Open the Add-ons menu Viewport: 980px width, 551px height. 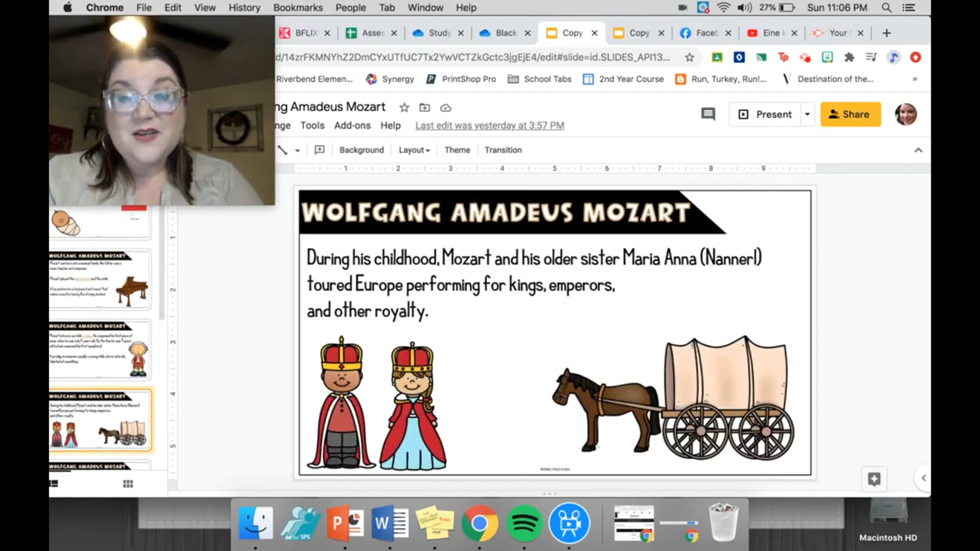pyautogui.click(x=352, y=126)
